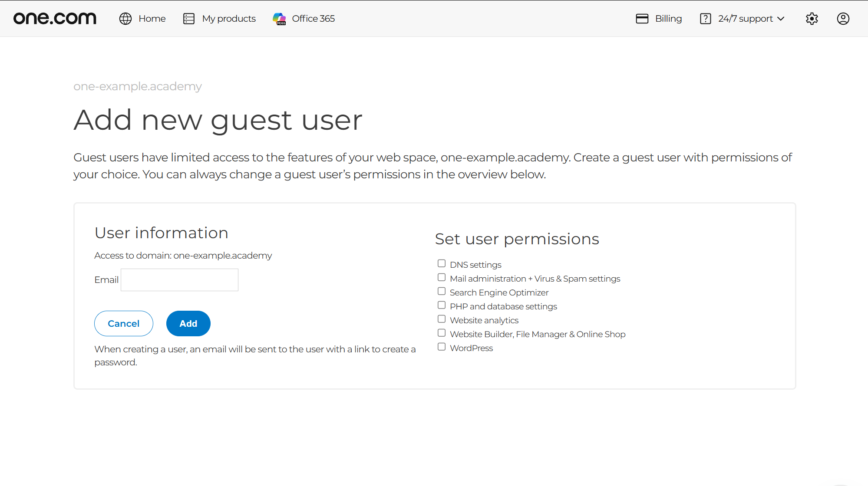The height and width of the screenshot is (486, 868).
Task: Click the "Set user permissions" heading
Action: 517,239
